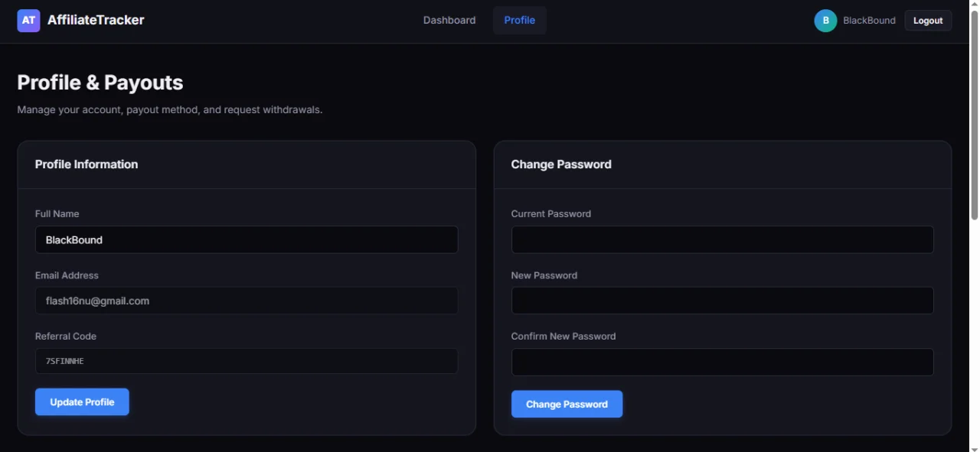The image size is (980, 452).
Task: Focus the Current Password field
Action: [722, 239]
